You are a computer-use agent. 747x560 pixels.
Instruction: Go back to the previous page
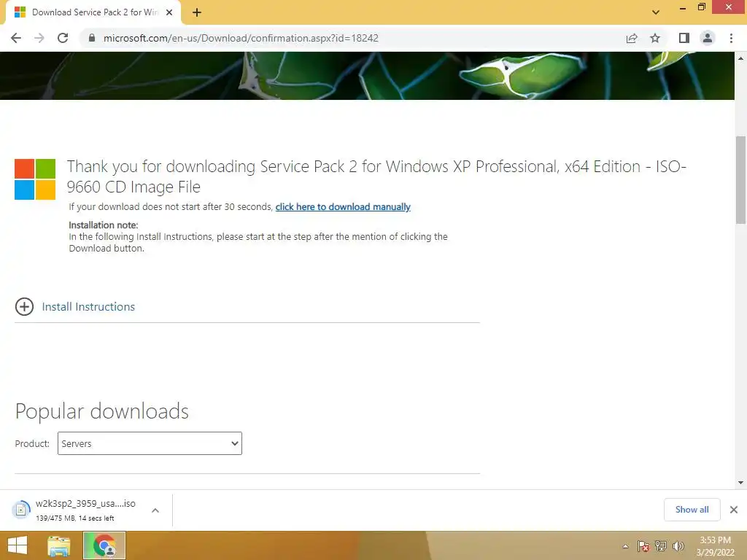click(16, 38)
